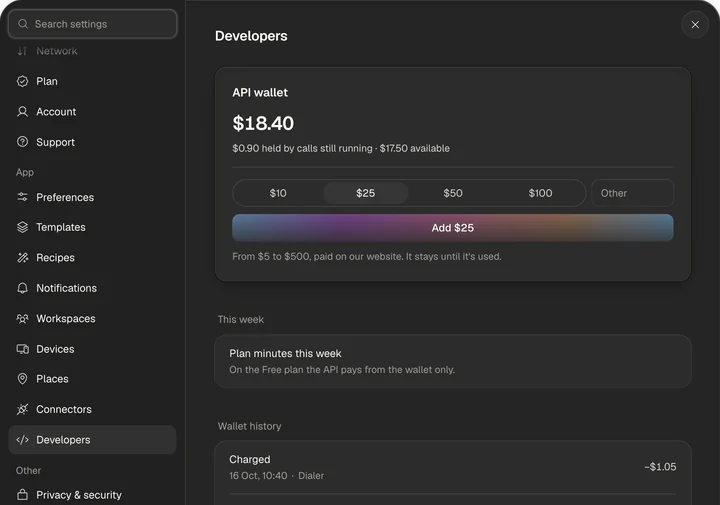The height and width of the screenshot is (505, 720).
Task: Select the Developers sidebar item
Action: pos(92,440)
